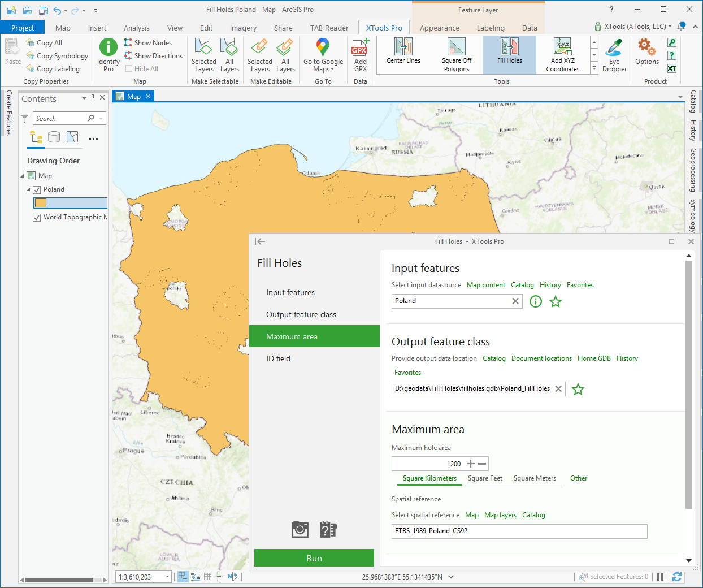Image resolution: width=703 pixels, height=588 pixels.
Task: Click the Show Nodes tool
Action: click(x=147, y=43)
